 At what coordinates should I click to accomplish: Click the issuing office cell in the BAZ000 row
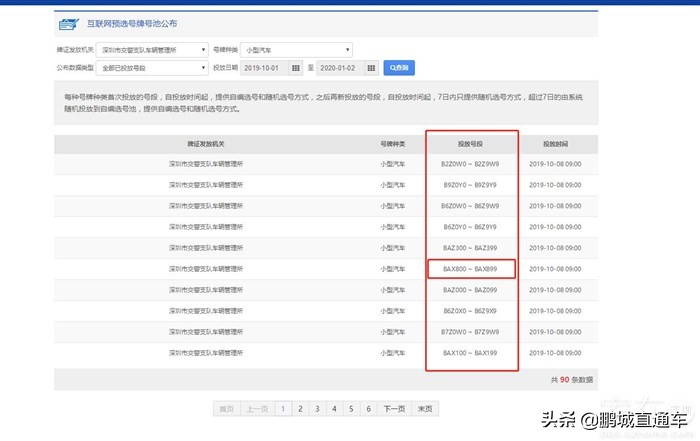pyautogui.click(x=206, y=290)
